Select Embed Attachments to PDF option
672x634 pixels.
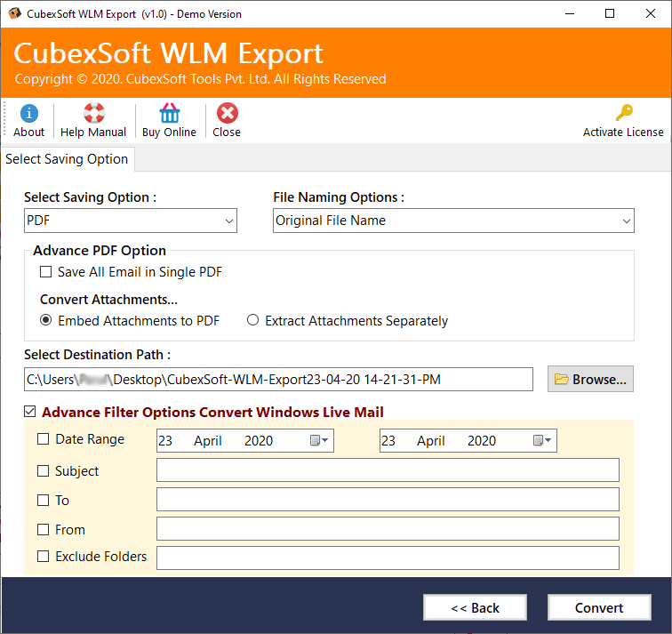pos(46,321)
